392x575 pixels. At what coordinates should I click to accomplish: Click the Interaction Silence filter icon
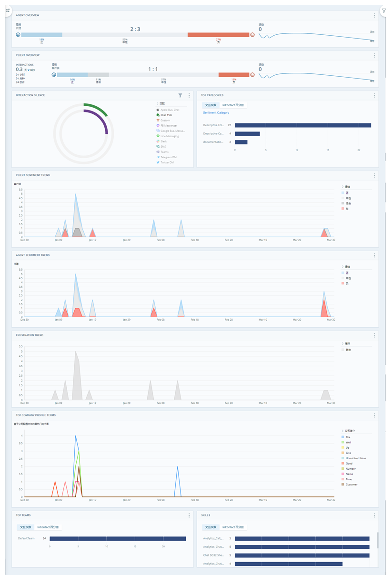(181, 95)
